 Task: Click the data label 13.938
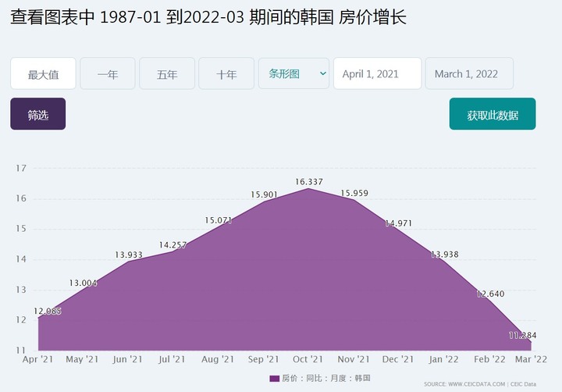(444, 255)
